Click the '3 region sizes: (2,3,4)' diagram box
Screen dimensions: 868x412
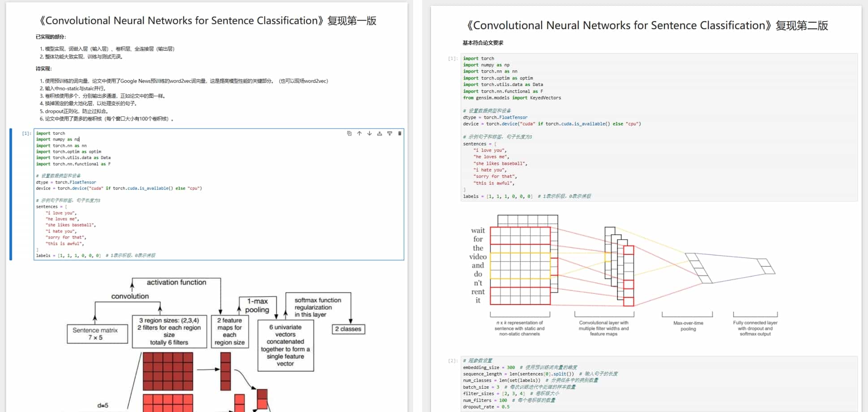(x=169, y=331)
